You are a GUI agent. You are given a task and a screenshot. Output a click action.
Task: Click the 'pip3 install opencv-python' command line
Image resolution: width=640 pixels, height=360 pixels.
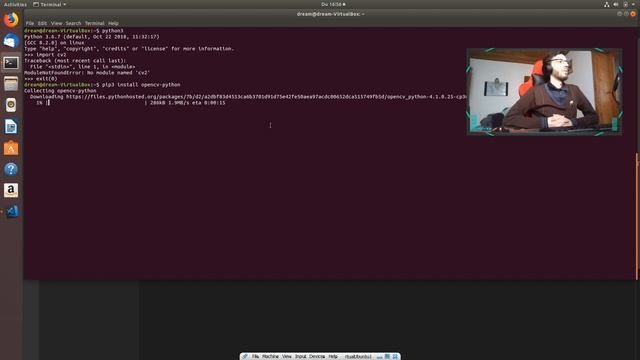pos(141,85)
